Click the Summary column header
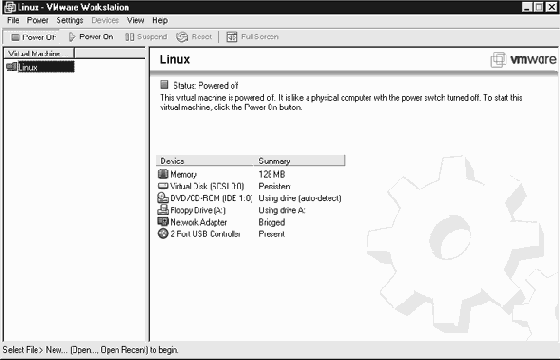 point(299,161)
